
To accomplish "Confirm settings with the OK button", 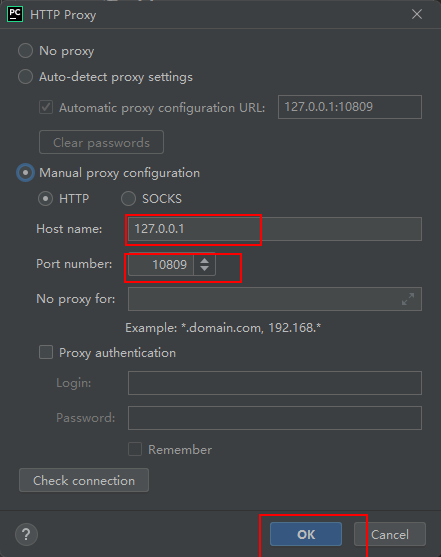I will pyautogui.click(x=306, y=534).
